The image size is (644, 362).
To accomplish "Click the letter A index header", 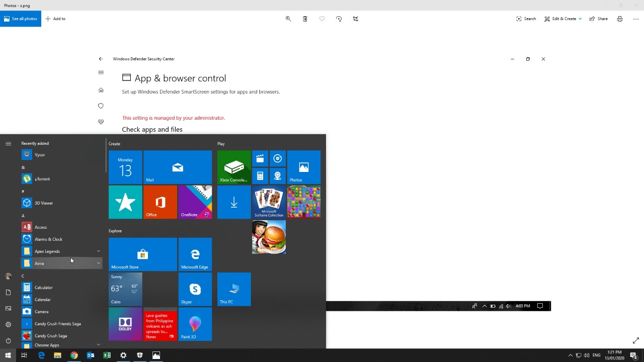I will point(23,216).
